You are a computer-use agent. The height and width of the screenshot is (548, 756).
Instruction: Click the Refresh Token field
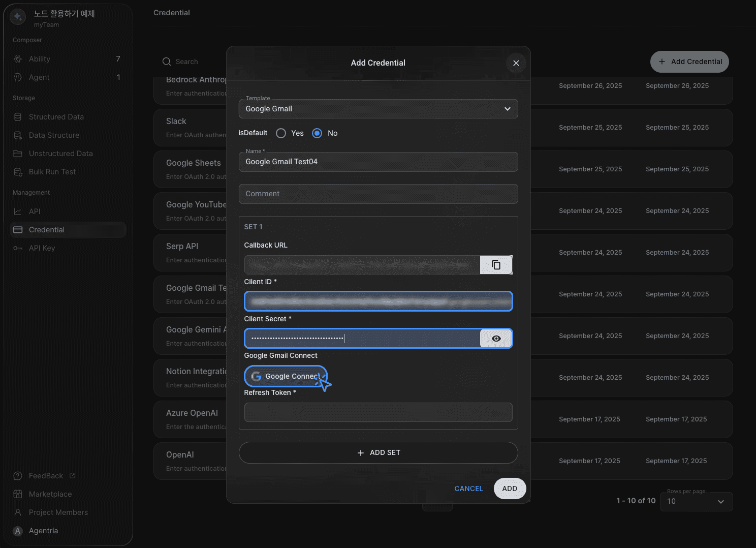coord(379,412)
